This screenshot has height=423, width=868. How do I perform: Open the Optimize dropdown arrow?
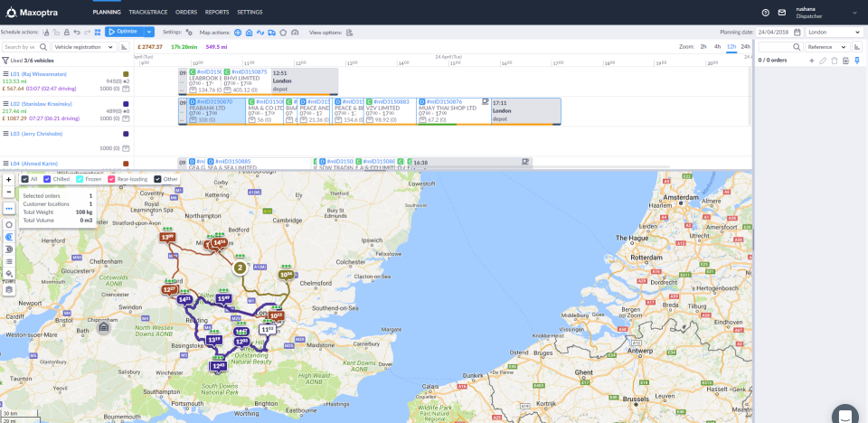(x=149, y=33)
